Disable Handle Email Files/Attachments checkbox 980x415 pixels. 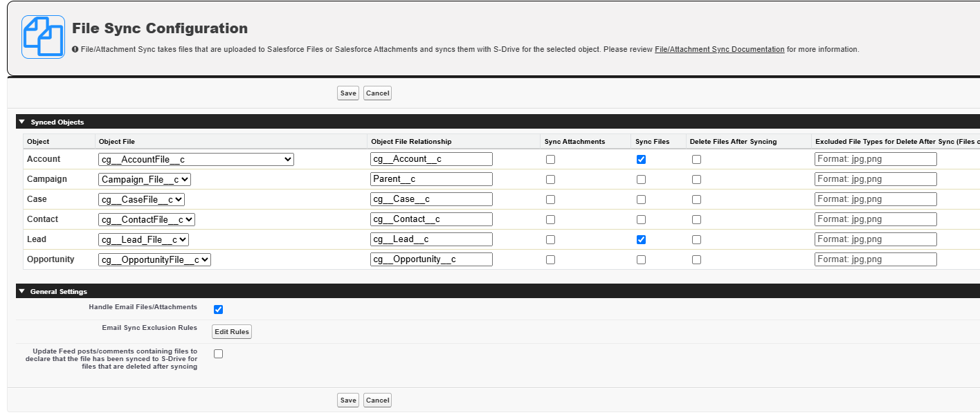218,309
